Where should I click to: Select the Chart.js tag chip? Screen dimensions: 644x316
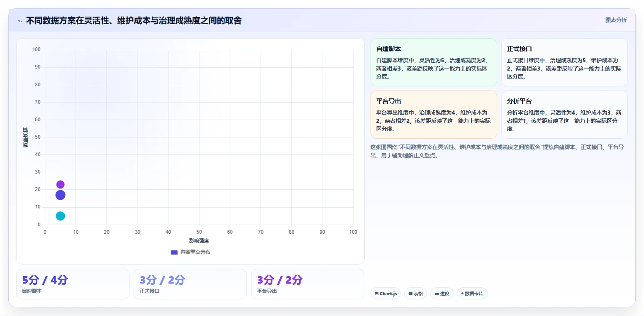pyautogui.click(x=385, y=294)
